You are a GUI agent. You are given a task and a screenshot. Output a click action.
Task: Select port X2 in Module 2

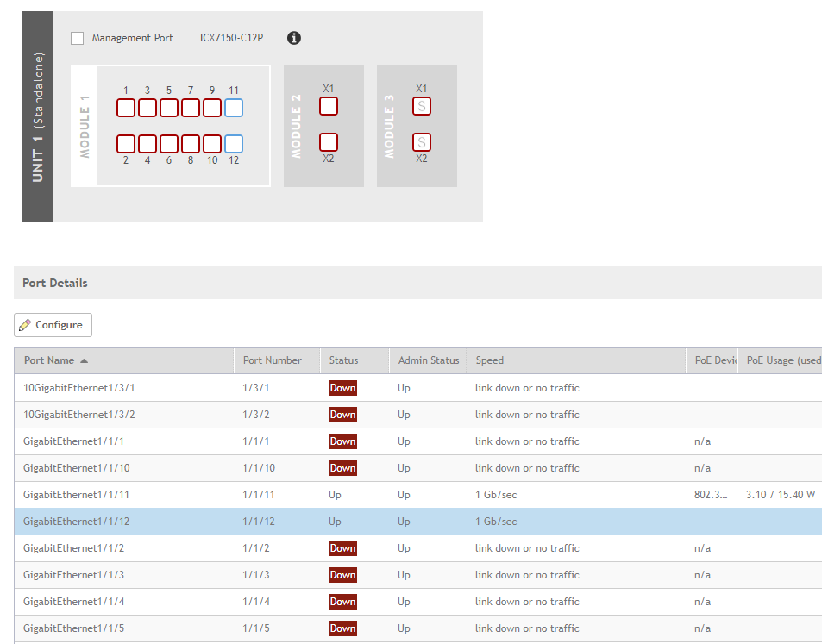[329, 142]
